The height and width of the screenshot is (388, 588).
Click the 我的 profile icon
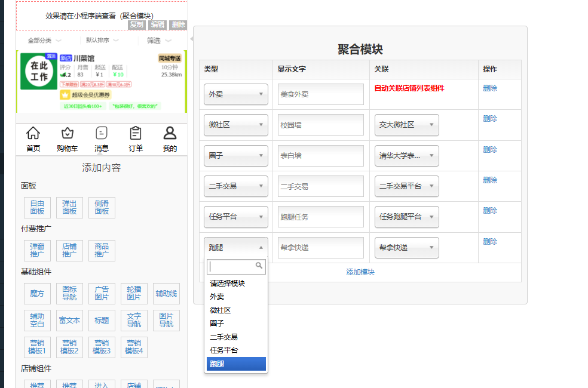[x=170, y=134]
